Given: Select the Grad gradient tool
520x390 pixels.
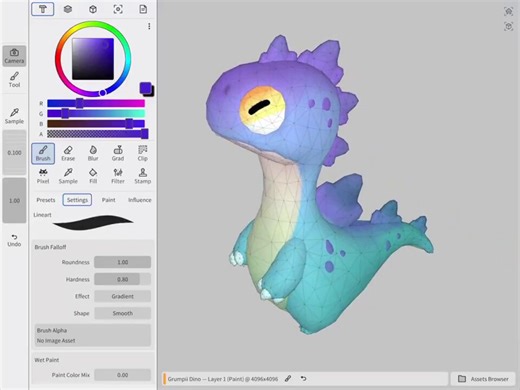Looking at the screenshot, I should [x=118, y=153].
